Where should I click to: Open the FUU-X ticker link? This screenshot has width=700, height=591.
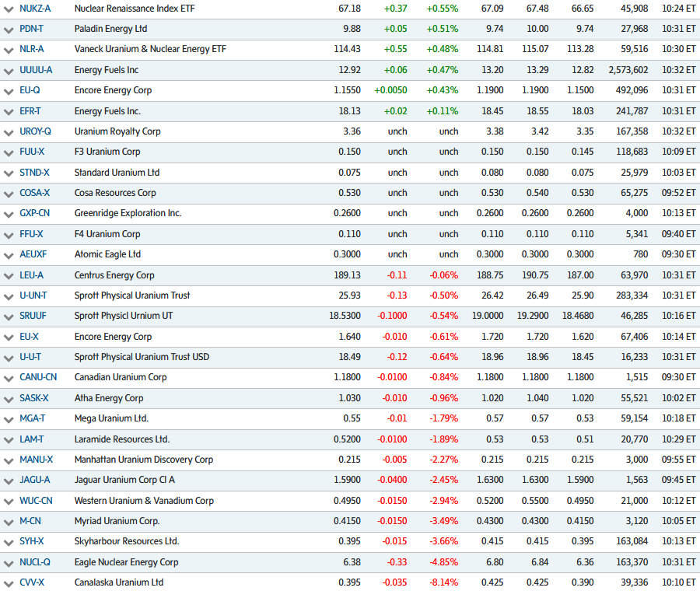(32, 152)
